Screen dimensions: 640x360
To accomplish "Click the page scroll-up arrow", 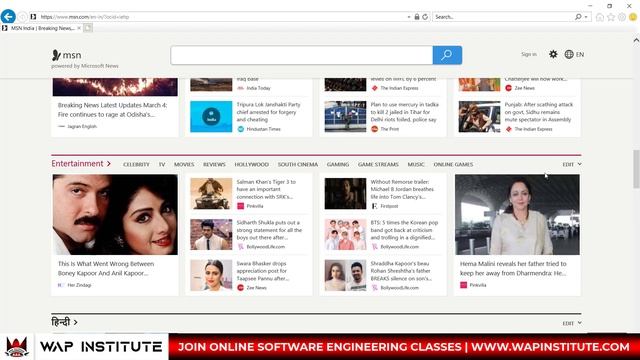I will coord(636,40).
